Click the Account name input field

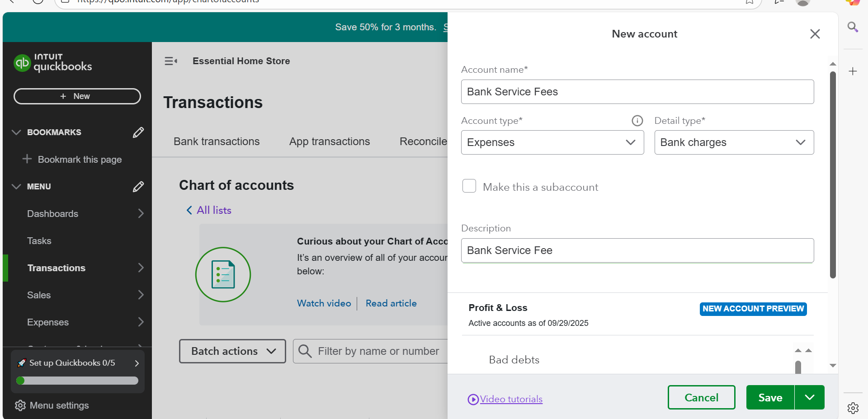637,92
